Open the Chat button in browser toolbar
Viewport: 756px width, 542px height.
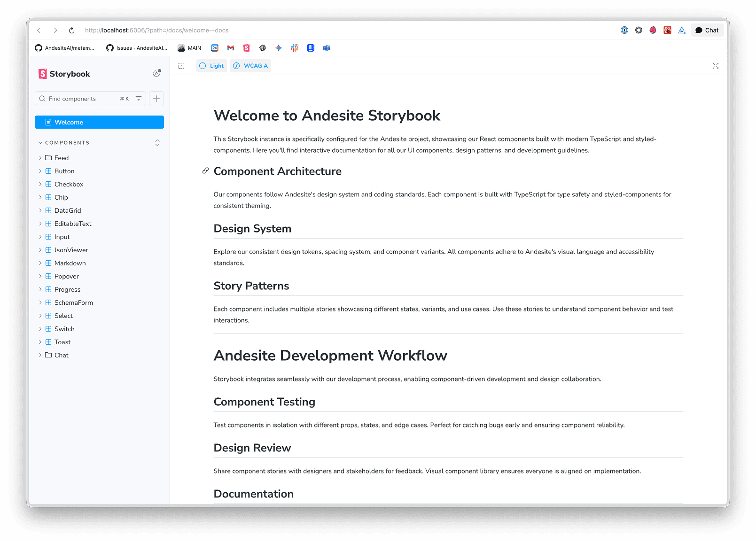tap(707, 30)
